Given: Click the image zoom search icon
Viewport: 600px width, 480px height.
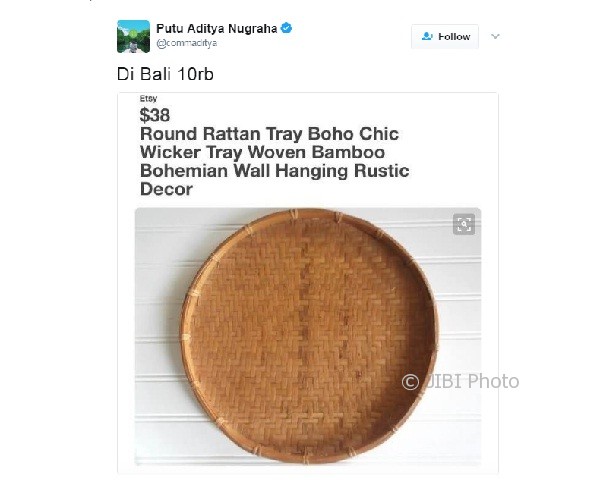Looking at the screenshot, I should coord(464,224).
